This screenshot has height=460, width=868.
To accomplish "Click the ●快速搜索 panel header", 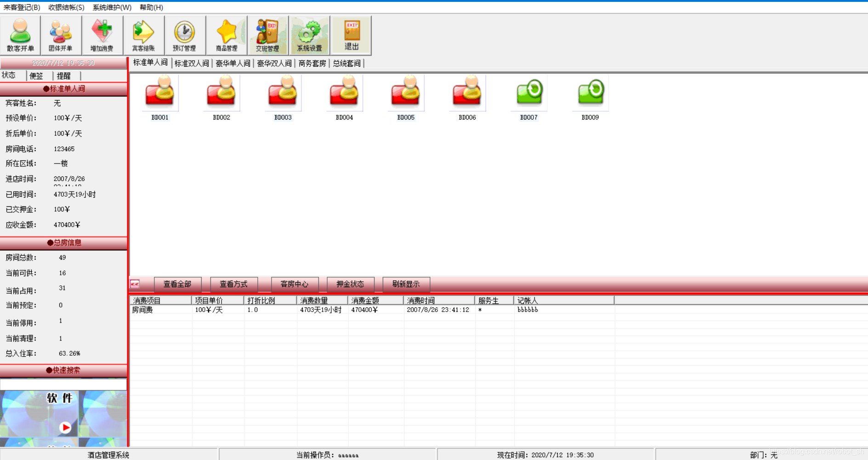I will click(63, 370).
